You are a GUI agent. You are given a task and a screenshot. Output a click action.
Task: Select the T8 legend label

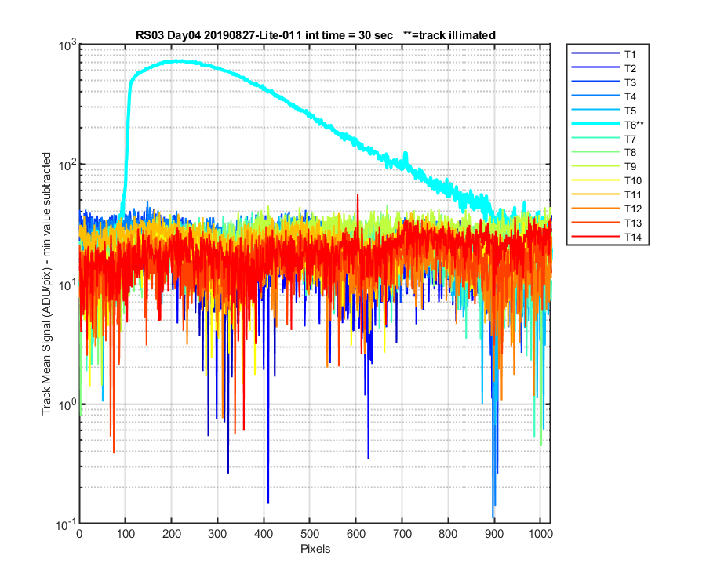click(x=630, y=153)
